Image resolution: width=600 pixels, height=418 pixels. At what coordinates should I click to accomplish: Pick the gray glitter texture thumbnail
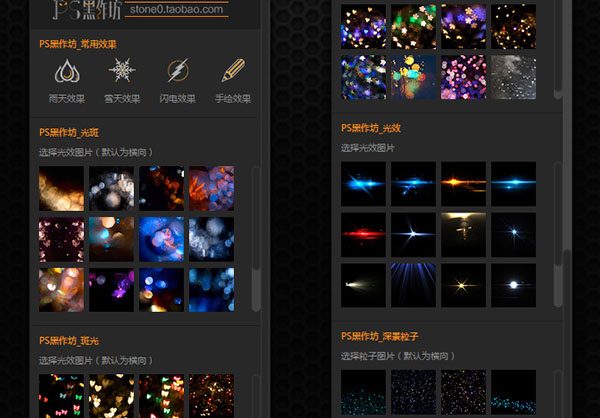513,76
